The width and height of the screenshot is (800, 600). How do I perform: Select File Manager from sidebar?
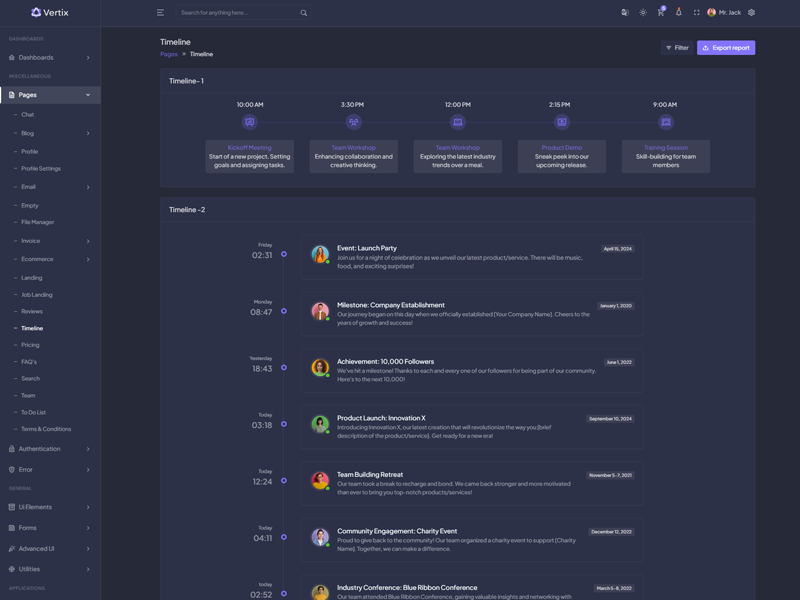(x=38, y=222)
